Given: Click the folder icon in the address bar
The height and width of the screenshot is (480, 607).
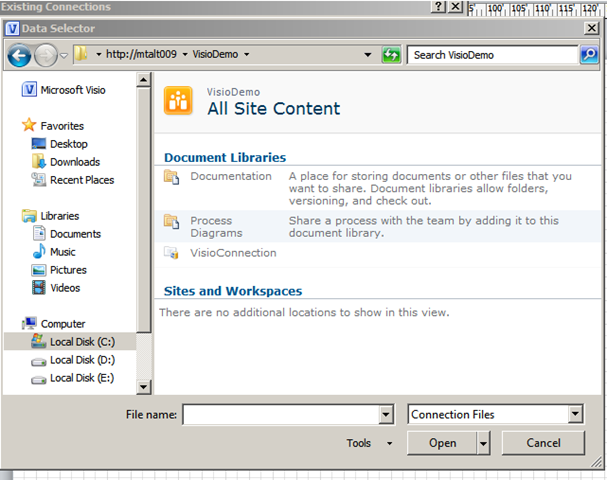Looking at the screenshot, I should pyautogui.click(x=81, y=54).
